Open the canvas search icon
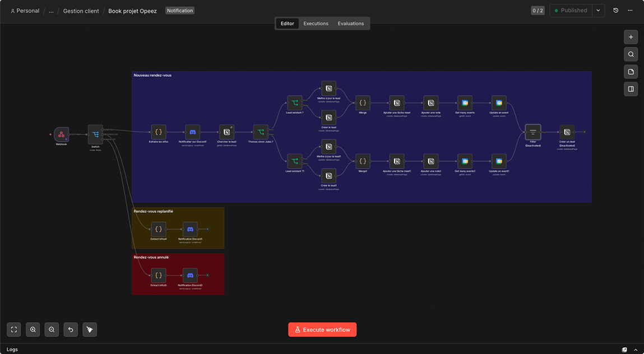This screenshot has width=644, height=354. pyautogui.click(x=631, y=54)
